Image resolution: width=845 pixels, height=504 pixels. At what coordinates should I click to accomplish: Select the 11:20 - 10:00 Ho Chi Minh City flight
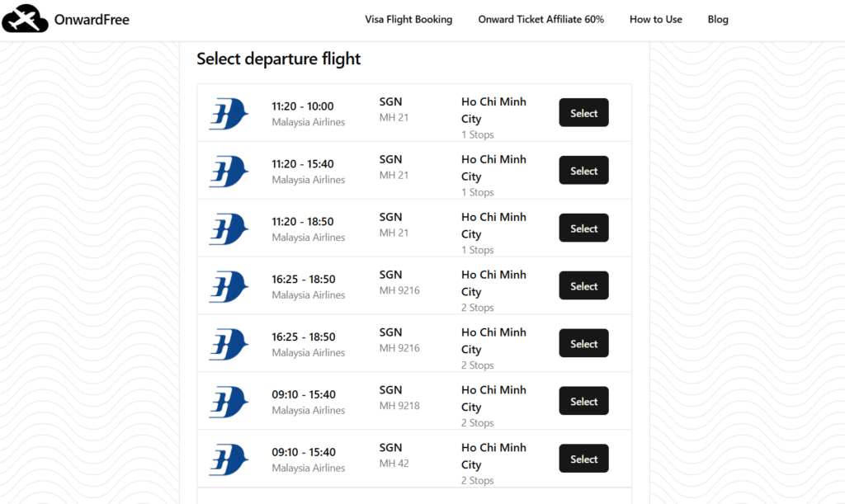tap(583, 113)
